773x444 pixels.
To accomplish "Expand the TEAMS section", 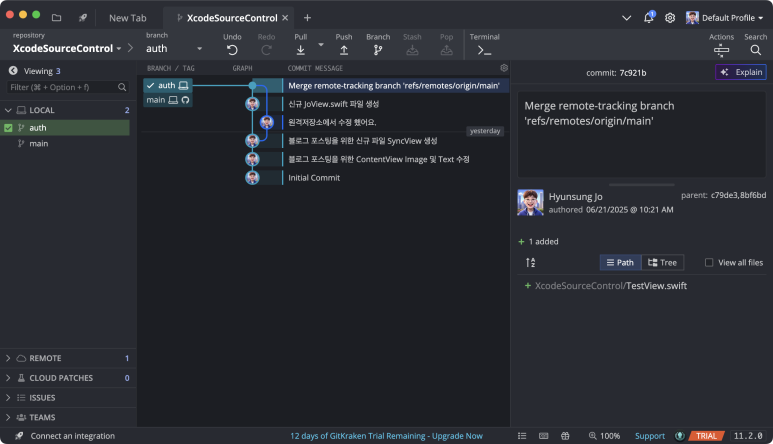I will point(8,417).
